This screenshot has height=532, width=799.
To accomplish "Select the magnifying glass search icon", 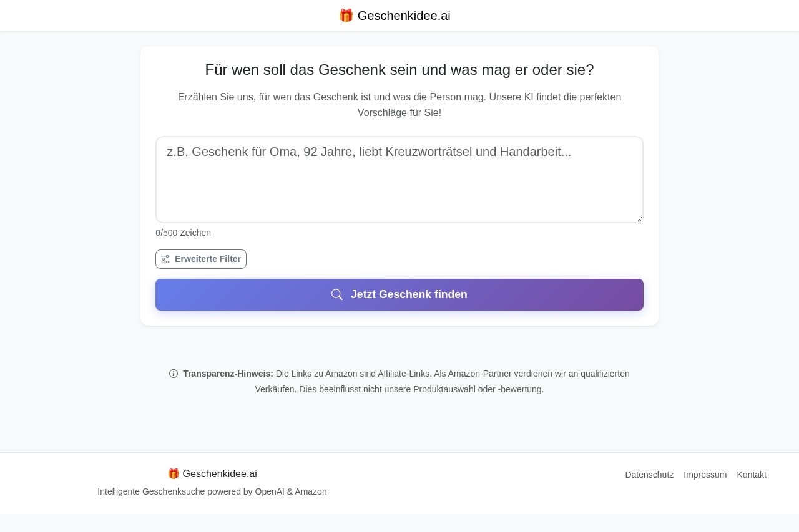I will [337, 294].
